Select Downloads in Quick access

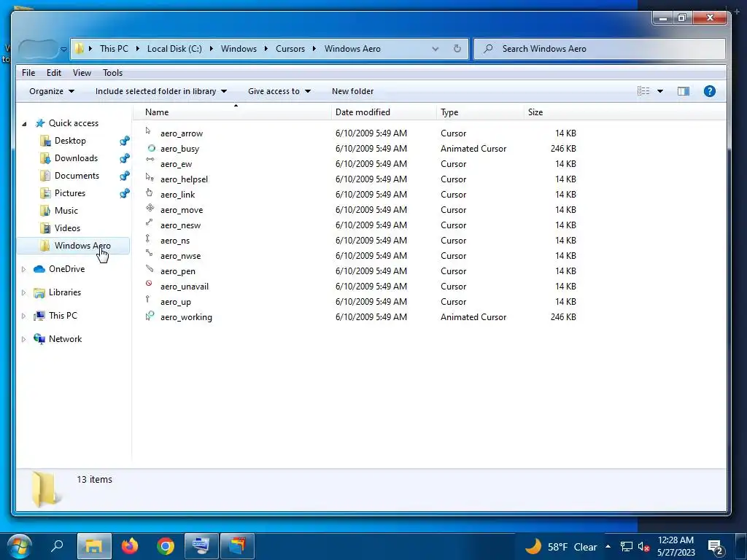(x=76, y=158)
